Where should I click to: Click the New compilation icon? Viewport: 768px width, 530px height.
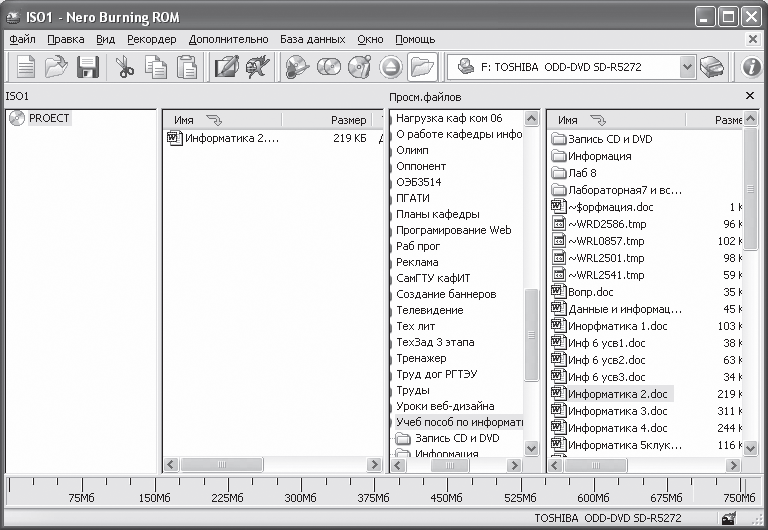25,67
